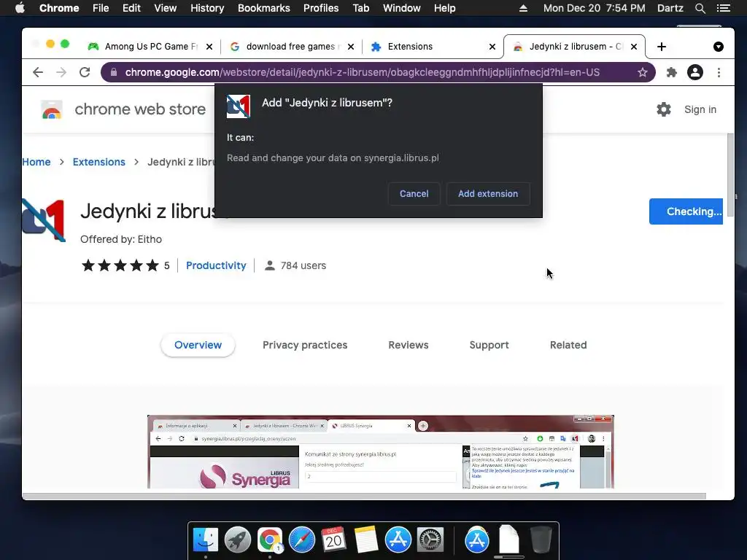The height and width of the screenshot is (560, 747).
Task: Click the horizontal scrollbar at window bottom
Action: (x=364, y=496)
